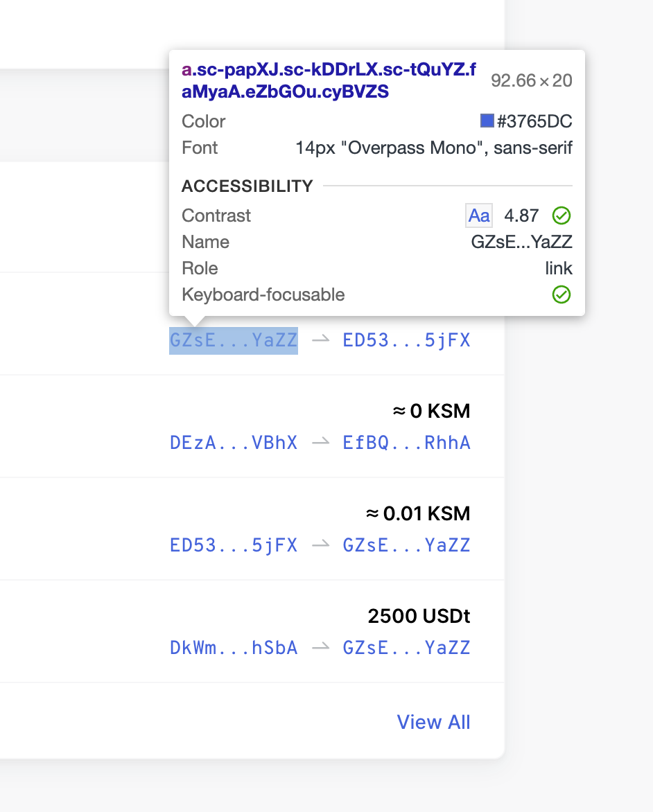
Task: Click the Keyboard-focusable green checkmark
Action: pyautogui.click(x=561, y=294)
